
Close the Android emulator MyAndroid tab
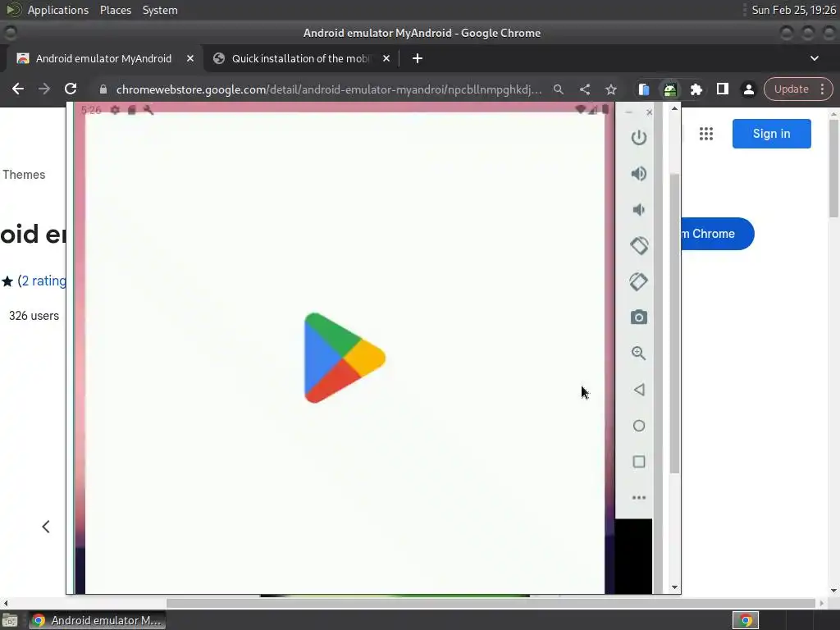point(190,58)
